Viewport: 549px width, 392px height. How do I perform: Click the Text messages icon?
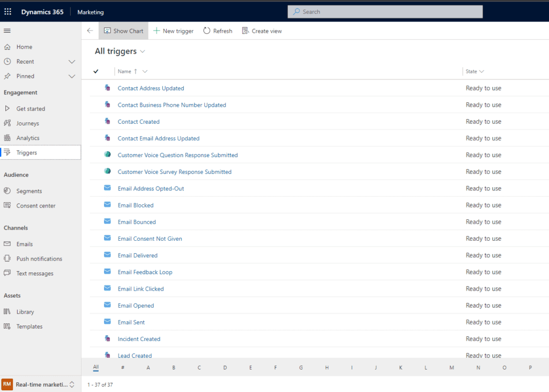8,273
